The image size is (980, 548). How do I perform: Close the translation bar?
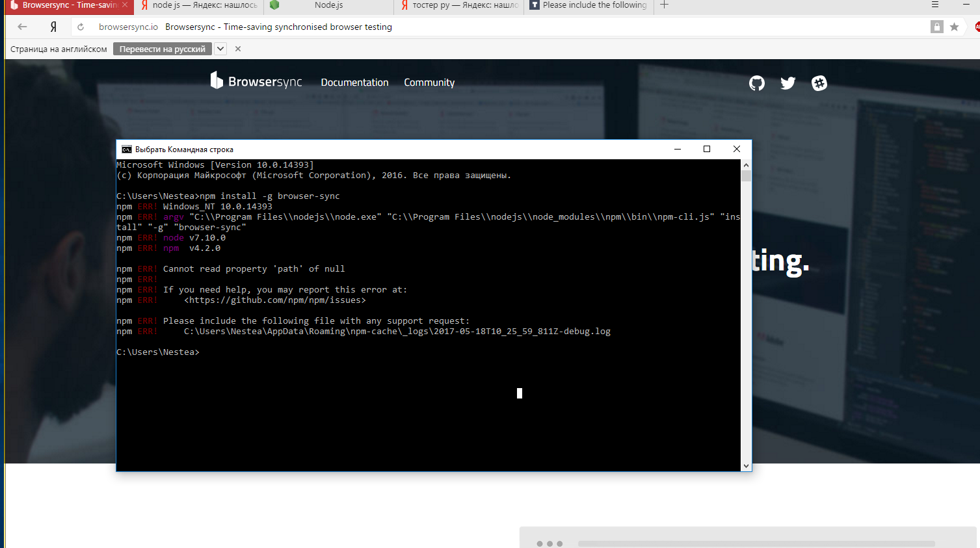(x=238, y=49)
